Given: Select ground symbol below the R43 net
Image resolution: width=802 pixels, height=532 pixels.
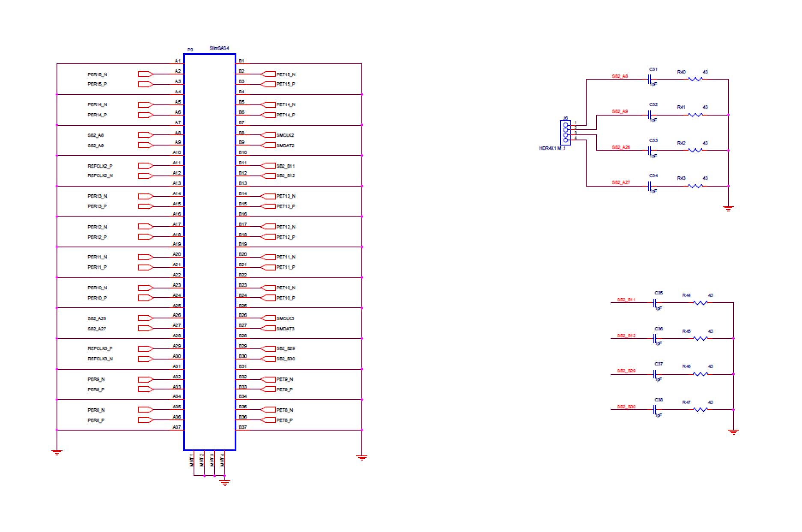Looking at the screenshot, I should point(728,209).
